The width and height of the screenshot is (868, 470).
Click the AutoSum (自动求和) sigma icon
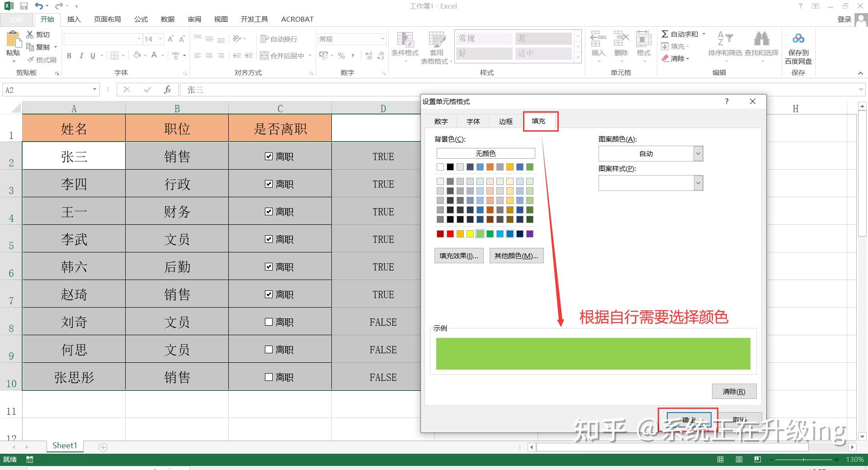pos(665,34)
